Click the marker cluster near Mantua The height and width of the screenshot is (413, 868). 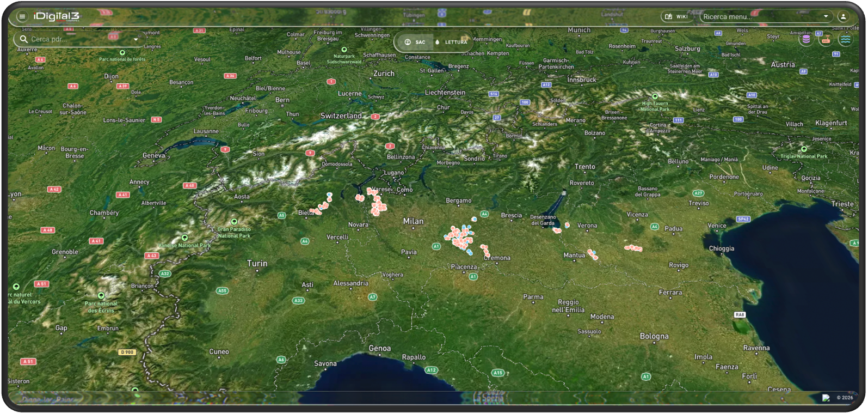592,254
